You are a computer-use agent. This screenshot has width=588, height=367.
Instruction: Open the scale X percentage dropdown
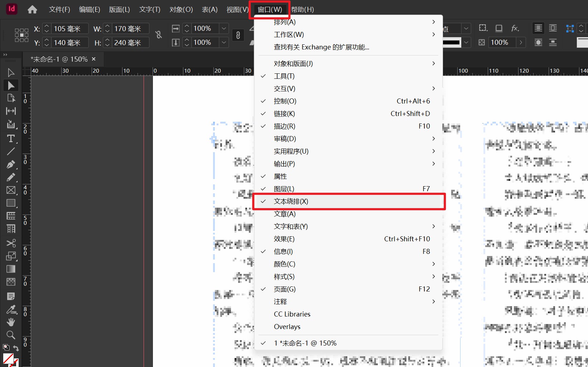click(x=224, y=29)
